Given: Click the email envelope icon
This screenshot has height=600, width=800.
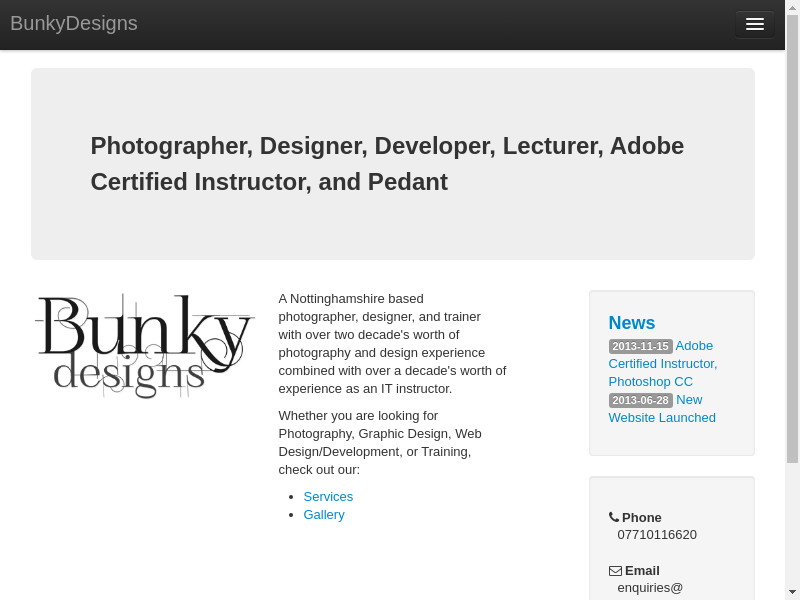Looking at the screenshot, I should 615,571.
